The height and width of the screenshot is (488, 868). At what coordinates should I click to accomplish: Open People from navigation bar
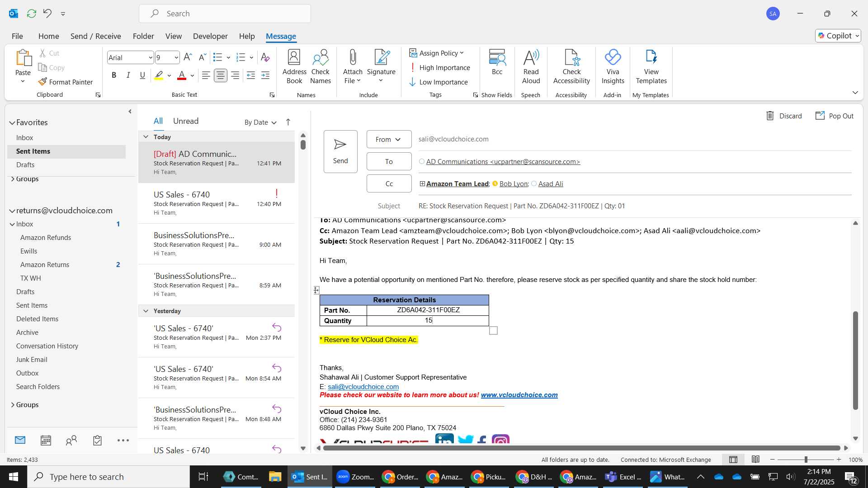tap(71, 441)
